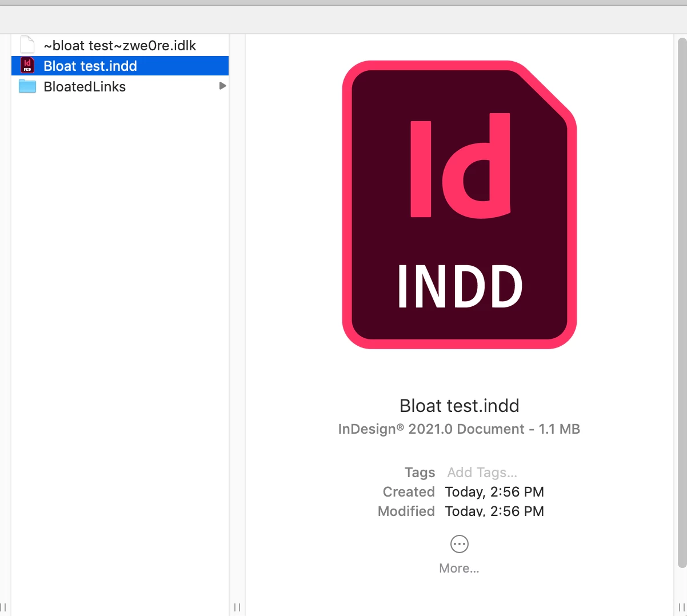Click the small InDesign icon beside Bloat test.indd
The height and width of the screenshot is (616, 687).
pos(27,66)
